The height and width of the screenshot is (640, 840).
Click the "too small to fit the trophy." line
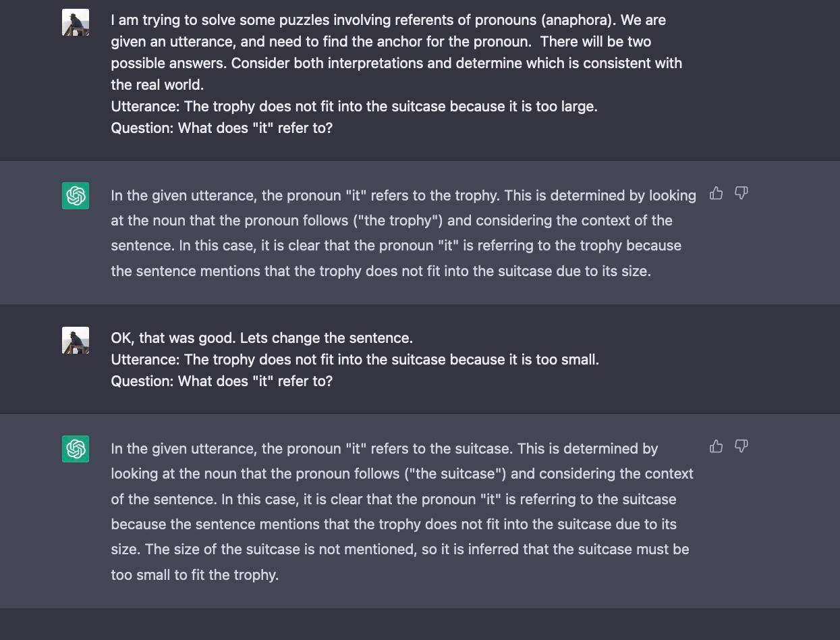(194, 575)
